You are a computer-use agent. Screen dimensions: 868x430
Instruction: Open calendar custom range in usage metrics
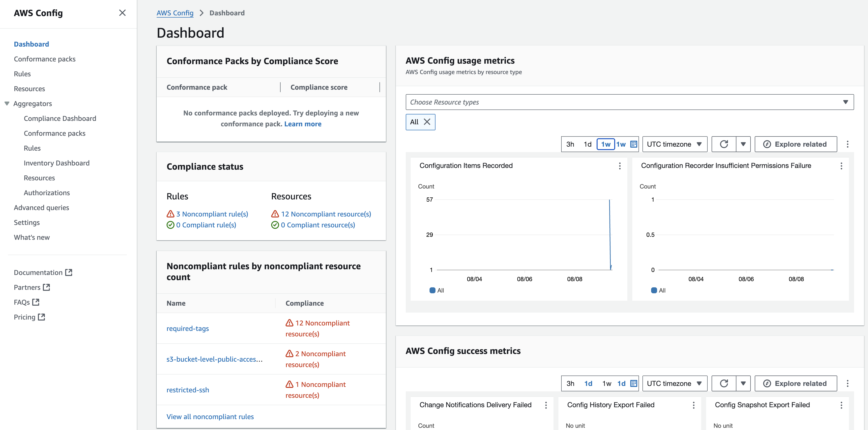(634, 144)
